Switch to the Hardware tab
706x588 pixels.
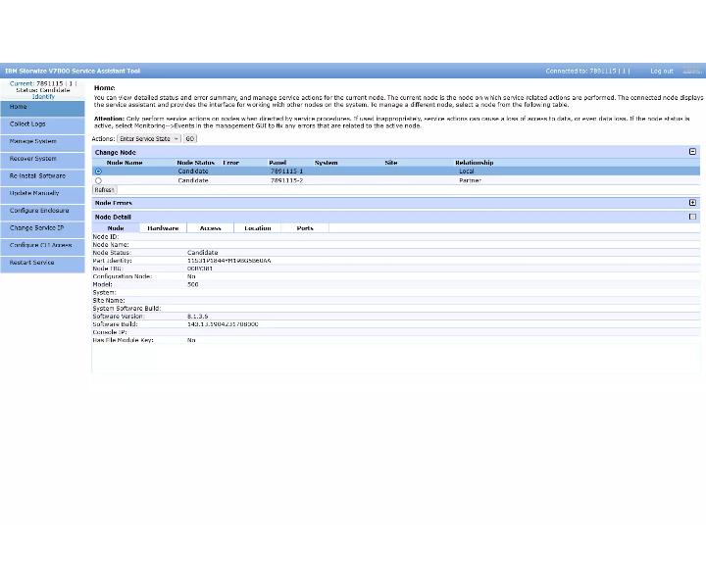point(163,228)
